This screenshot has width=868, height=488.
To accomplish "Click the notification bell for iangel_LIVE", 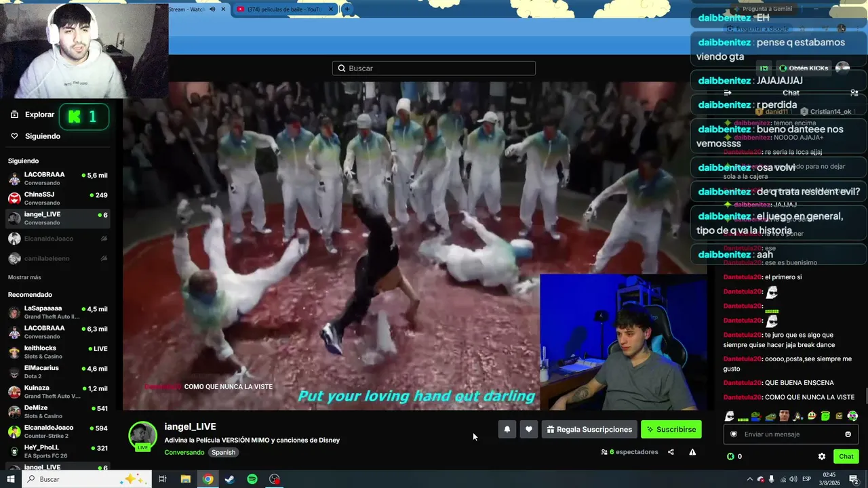I will tap(507, 429).
